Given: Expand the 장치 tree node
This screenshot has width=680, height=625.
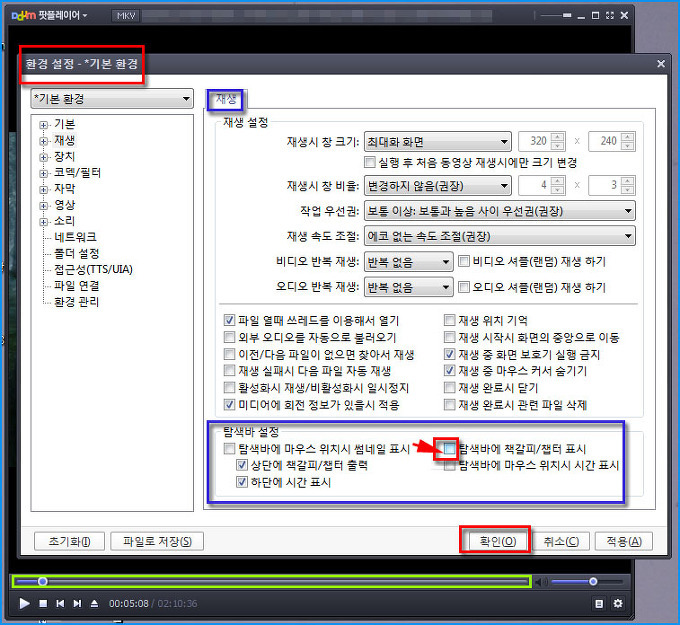Looking at the screenshot, I should [x=43, y=157].
